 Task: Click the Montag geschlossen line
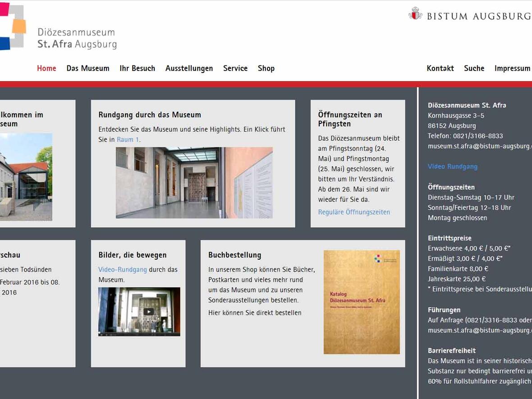point(457,218)
